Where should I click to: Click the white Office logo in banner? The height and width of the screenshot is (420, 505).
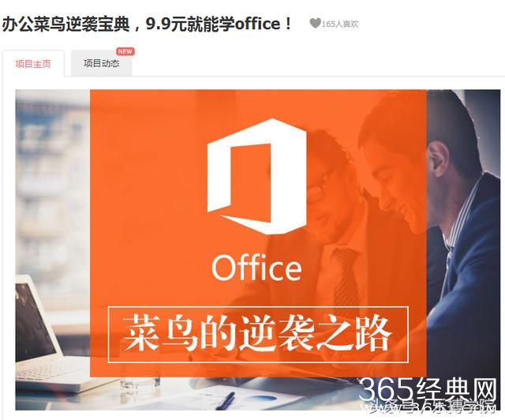tap(256, 176)
